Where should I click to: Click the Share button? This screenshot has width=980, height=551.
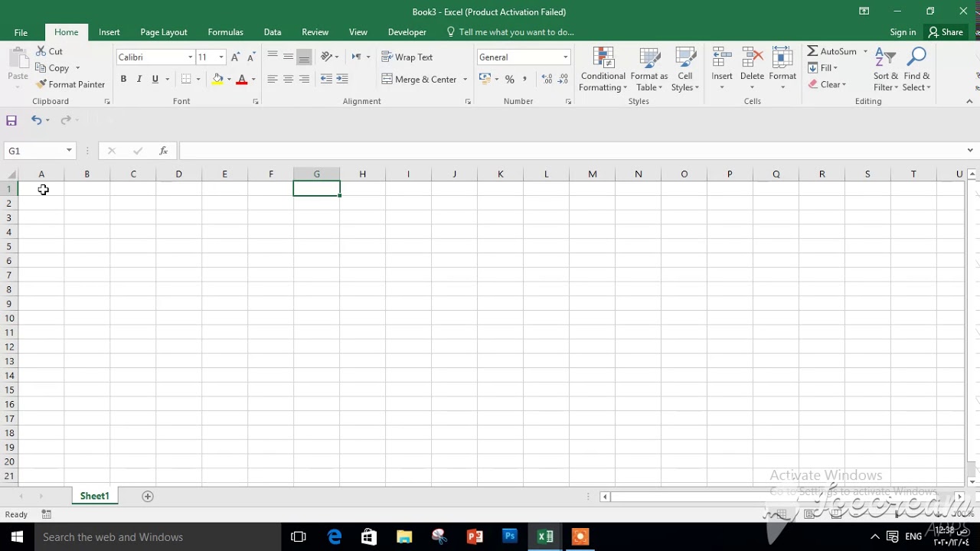[x=946, y=32]
